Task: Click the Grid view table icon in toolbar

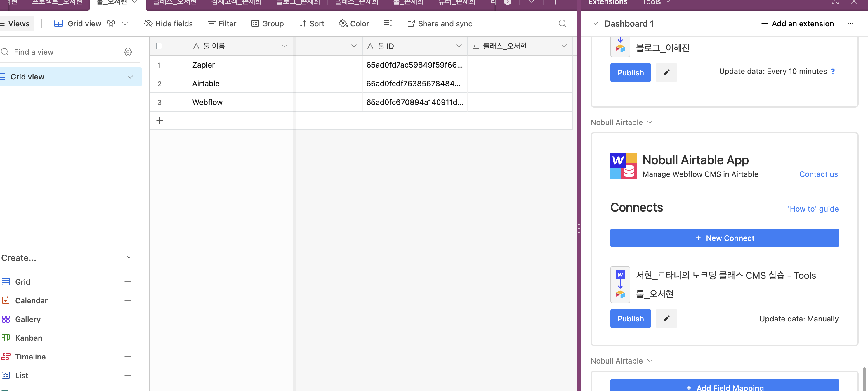Action: pos(58,24)
